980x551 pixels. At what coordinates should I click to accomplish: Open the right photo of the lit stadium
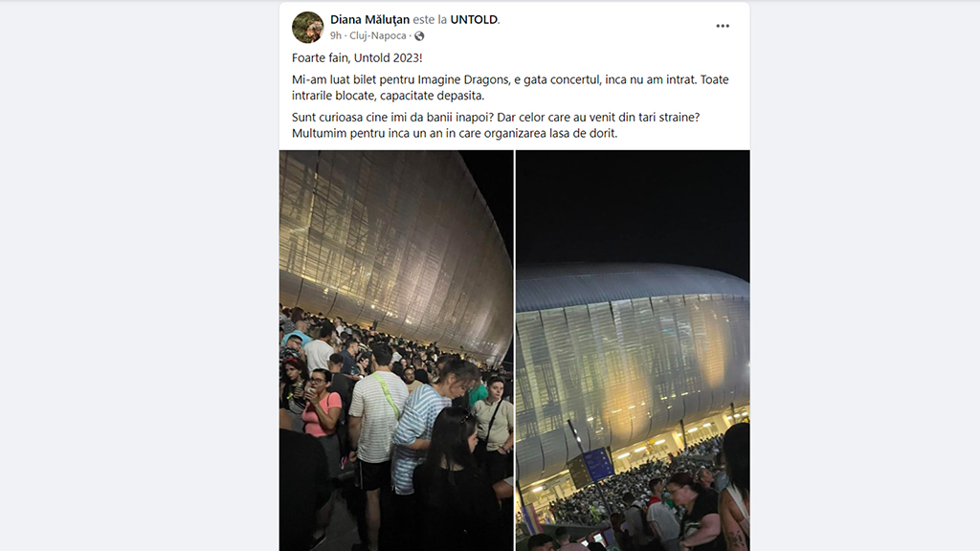click(x=633, y=350)
